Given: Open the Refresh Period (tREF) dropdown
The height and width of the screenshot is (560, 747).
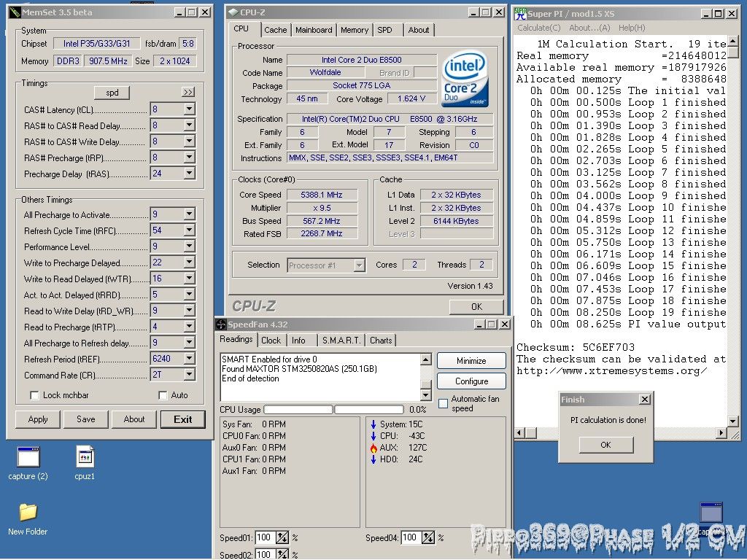Looking at the screenshot, I should point(189,359).
